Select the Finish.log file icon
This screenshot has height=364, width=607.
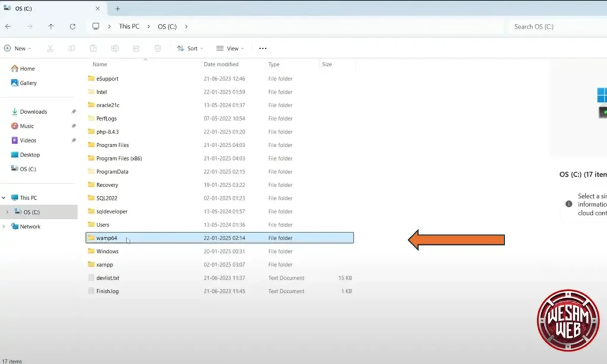[91, 291]
